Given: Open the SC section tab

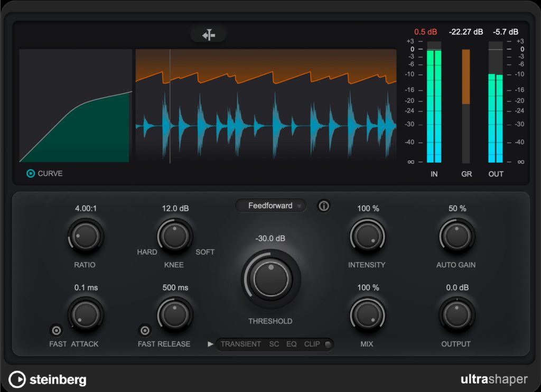Looking at the screenshot, I should coord(274,344).
